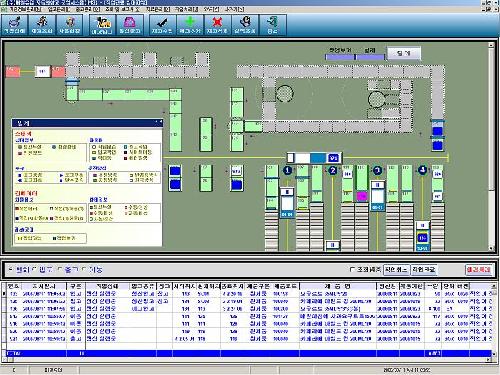Screen dimensions: 500x375
Task: Click the mouse-shaped toolbar icon left of exit
Action: (x=245, y=25)
